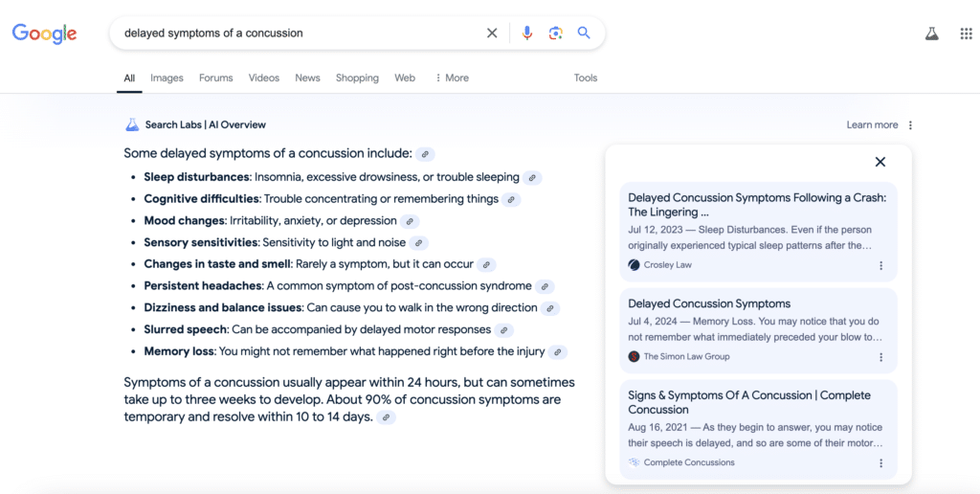Click the blue search magnifier icon
This screenshot has height=494, width=980.
(x=584, y=34)
